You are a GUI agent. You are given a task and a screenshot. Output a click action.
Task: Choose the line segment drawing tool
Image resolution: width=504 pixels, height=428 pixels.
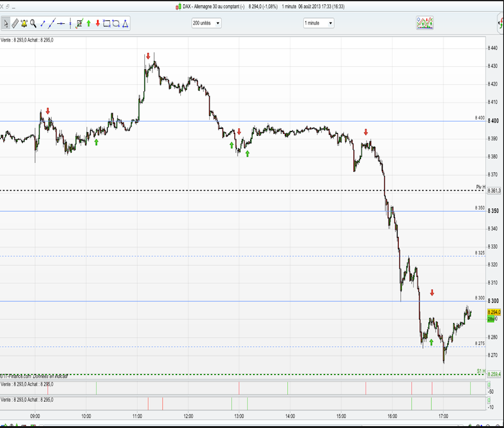pyautogui.click(x=42, y=23)
